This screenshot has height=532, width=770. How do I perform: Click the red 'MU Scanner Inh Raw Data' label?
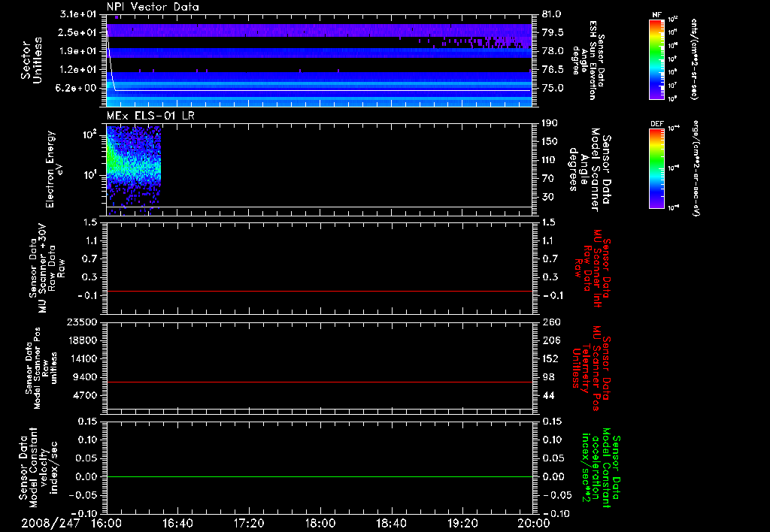[x=594, y=268]
